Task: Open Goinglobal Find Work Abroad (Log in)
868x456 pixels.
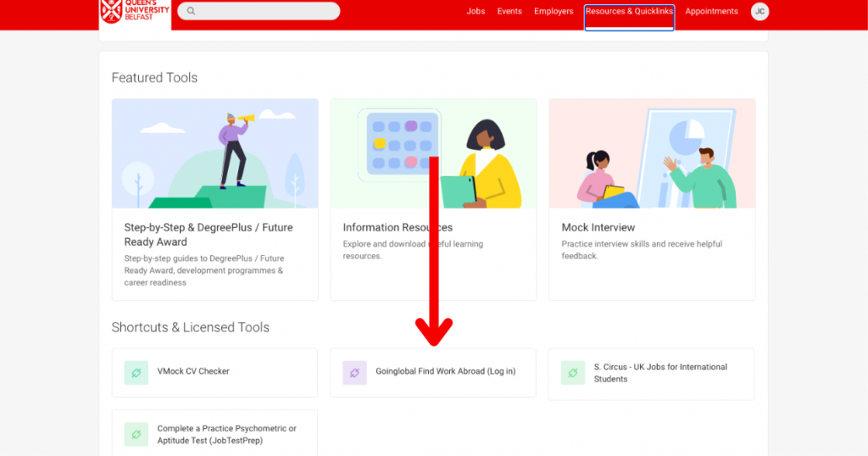Action: (445, 371)
